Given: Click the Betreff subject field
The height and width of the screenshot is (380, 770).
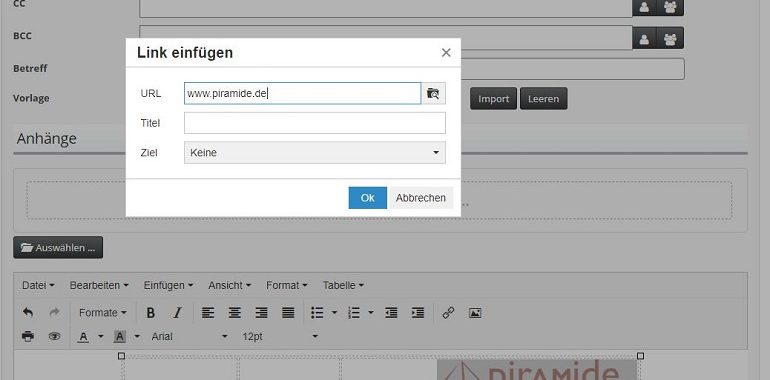Looking at the screenshot, I should (x=412, y=69).
